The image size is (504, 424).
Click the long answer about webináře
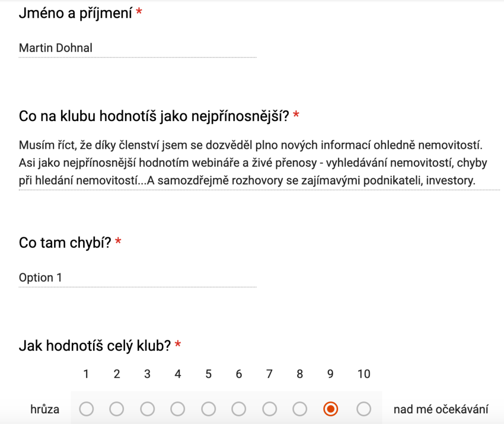[x=259, y=163]
